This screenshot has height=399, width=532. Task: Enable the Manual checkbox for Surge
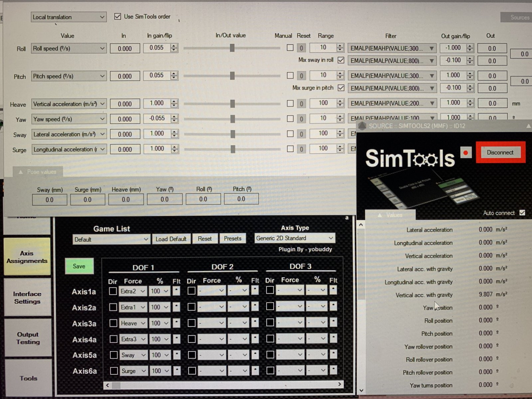pyautogui.click(x=290, y=149)
